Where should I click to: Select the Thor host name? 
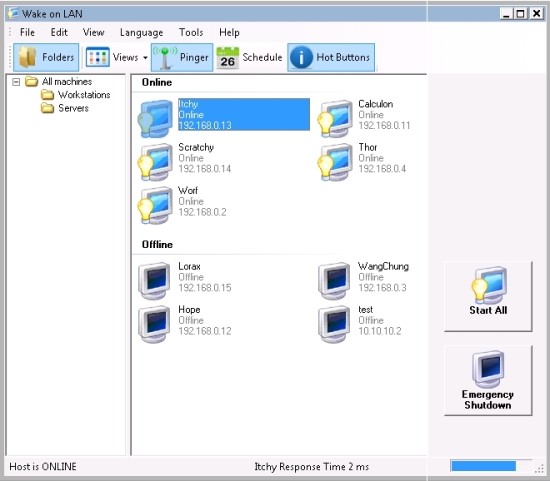tap(368, 147)
